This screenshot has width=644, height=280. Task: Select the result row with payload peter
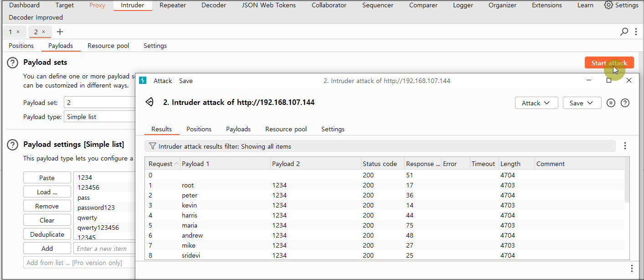(385, 195)
